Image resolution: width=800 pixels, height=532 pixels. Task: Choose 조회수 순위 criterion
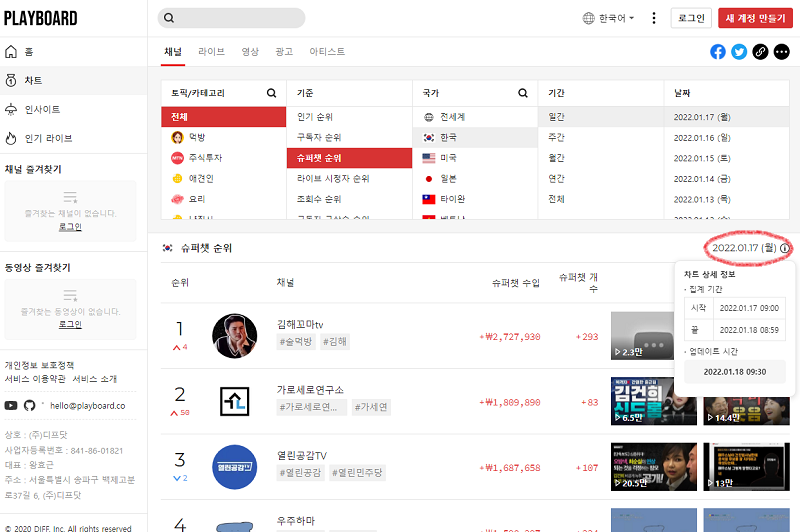[x=349, y=199]
